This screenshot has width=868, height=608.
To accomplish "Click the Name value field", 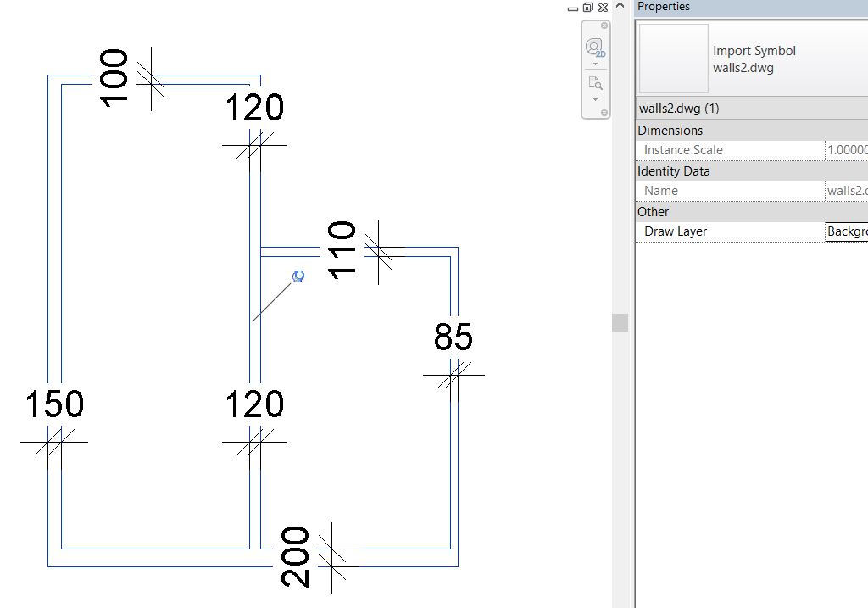I will 847,191.
